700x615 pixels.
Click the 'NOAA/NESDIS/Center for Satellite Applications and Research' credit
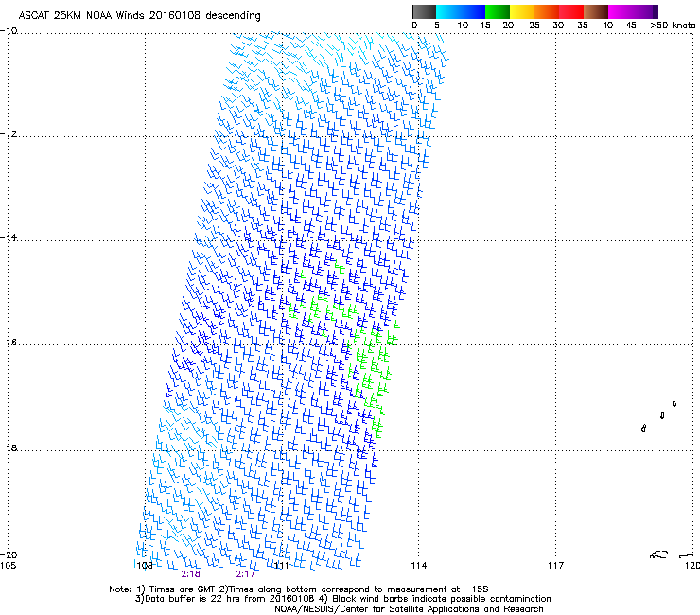(x=409, y=609)
